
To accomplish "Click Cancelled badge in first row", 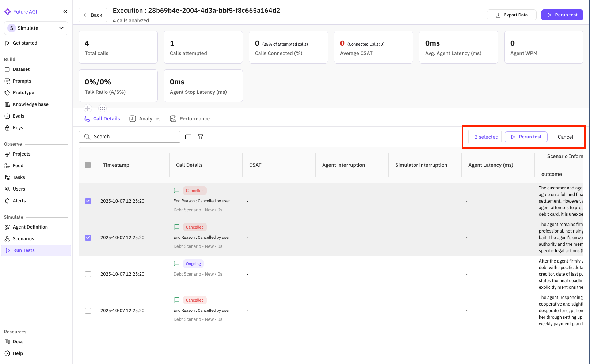I will click(195, 191).
